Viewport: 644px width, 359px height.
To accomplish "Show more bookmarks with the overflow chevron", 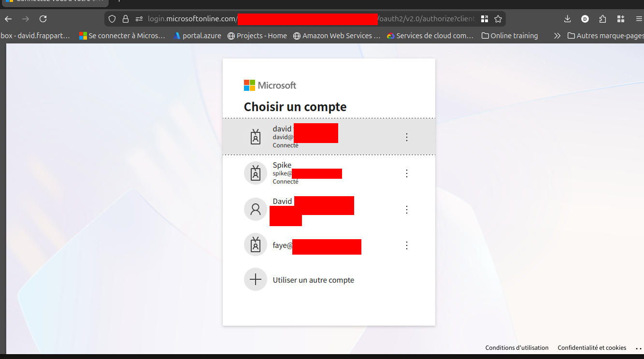I will [557, 36].
